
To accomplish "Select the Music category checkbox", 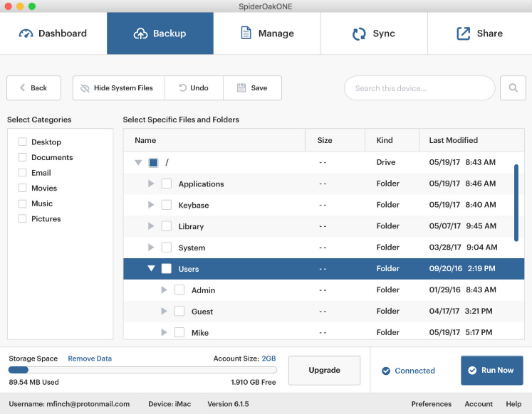I will 22,203.
